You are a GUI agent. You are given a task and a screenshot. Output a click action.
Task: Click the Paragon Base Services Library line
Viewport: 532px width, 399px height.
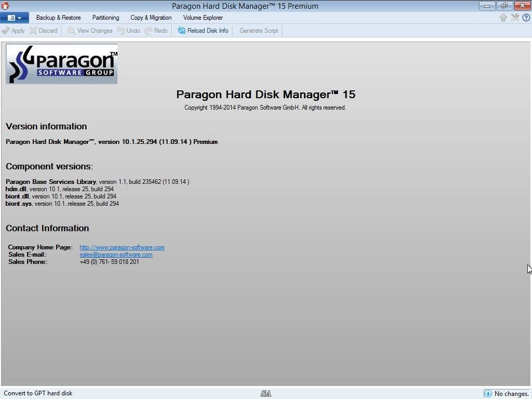[97, 181]
